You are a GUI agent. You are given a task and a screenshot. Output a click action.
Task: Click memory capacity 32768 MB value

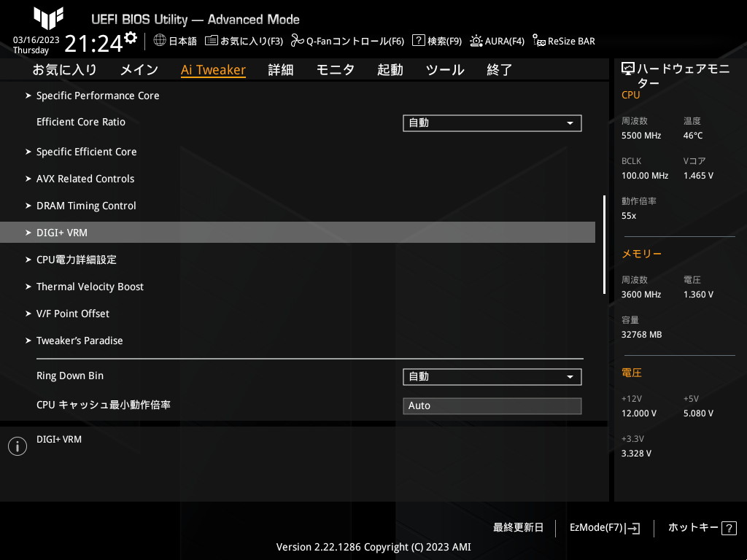(641, 335)
